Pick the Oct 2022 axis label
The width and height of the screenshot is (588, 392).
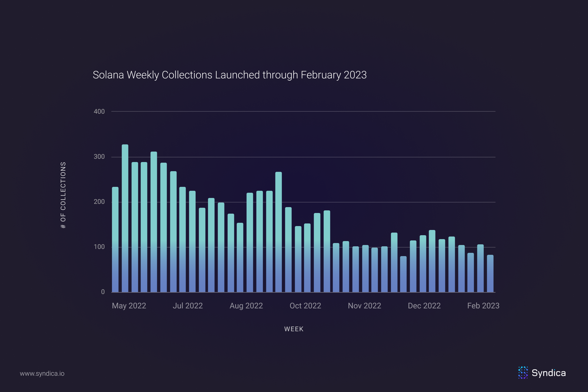(x=305, y=306)
